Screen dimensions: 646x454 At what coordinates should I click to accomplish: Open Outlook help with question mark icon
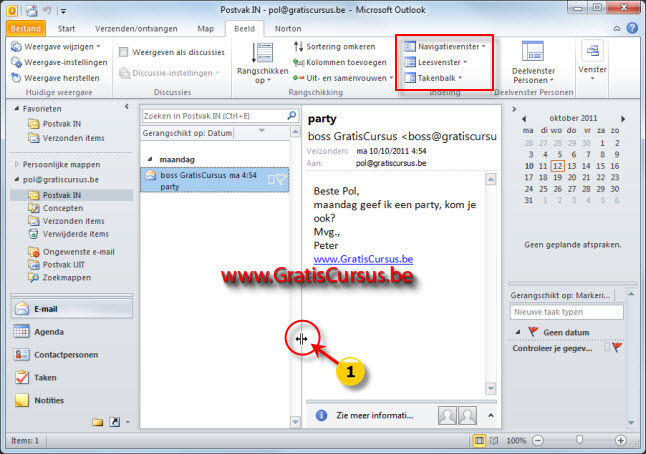point(632,28)
